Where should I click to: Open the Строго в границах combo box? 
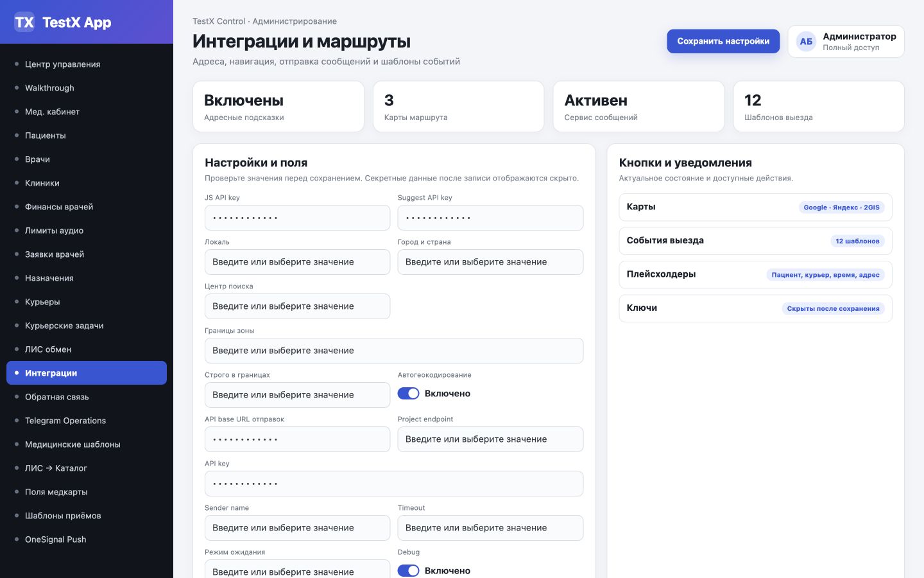(297, 395)
